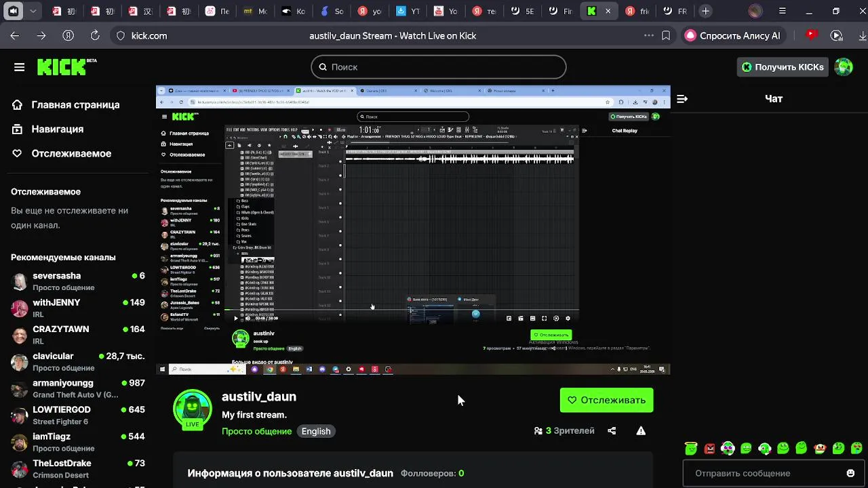The height and width of the screenshot is (488, 868).
Task: Click Спросить Алису AI button
Action: coord(732,36)
